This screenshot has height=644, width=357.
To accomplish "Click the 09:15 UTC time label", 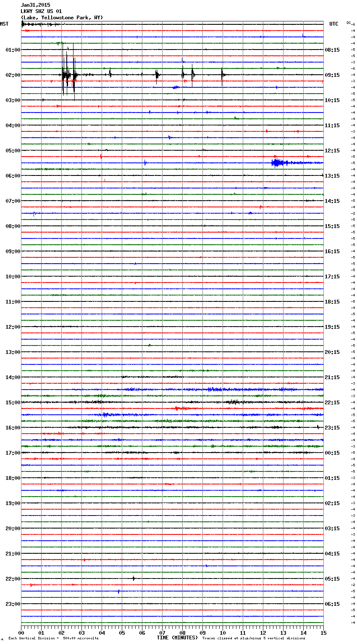I will pos(332,75).
